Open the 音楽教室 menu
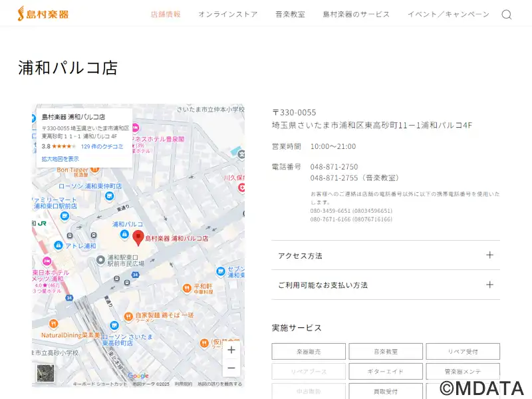Viewport: 532px width, 399px height. coord(290,14)
